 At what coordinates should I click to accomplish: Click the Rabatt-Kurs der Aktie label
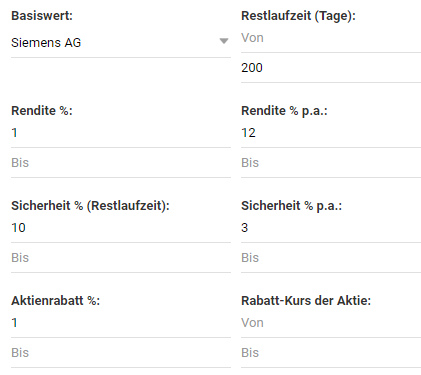tap(306, 301)
